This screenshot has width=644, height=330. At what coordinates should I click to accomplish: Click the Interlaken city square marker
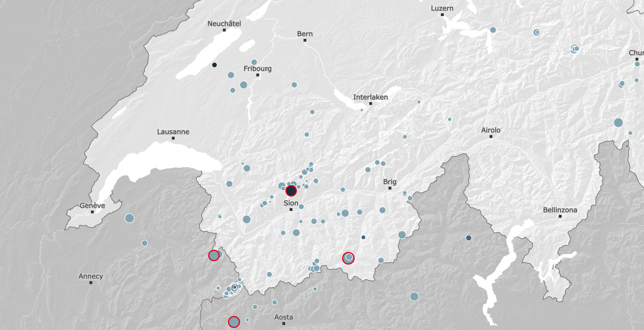click(371, 103)
